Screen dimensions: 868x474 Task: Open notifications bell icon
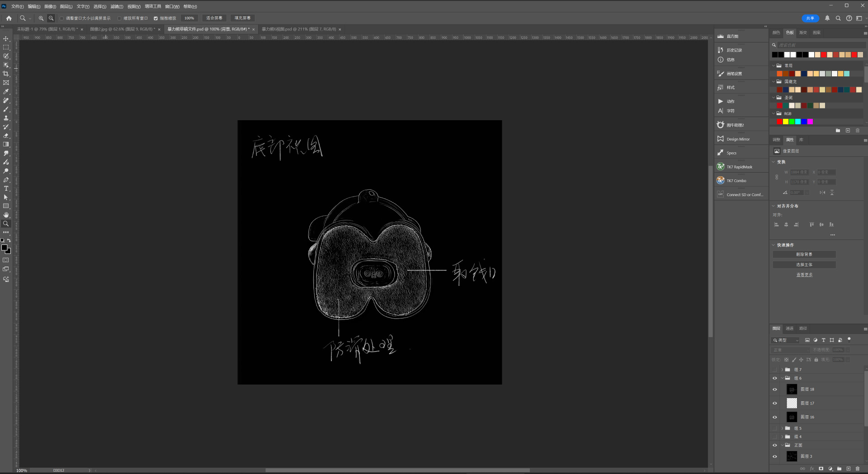pyautogui.click(x=827, y=18)
